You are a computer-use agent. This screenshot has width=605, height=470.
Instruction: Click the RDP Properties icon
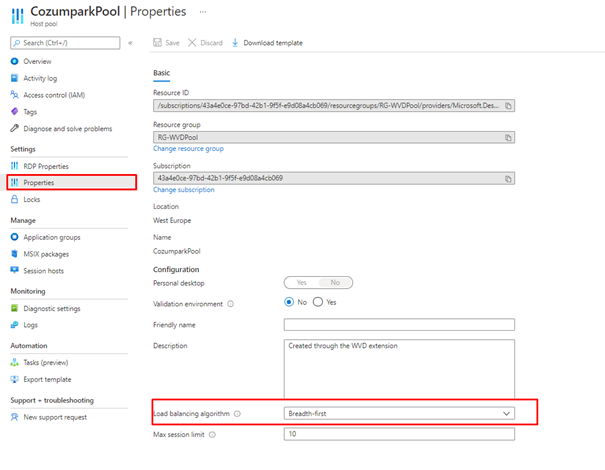[15, 166]
